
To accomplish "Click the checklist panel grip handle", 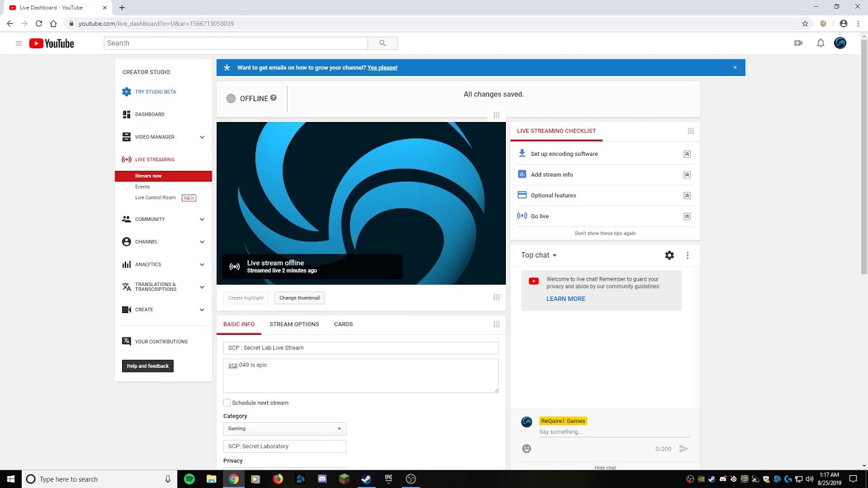I will pos(691,131).
